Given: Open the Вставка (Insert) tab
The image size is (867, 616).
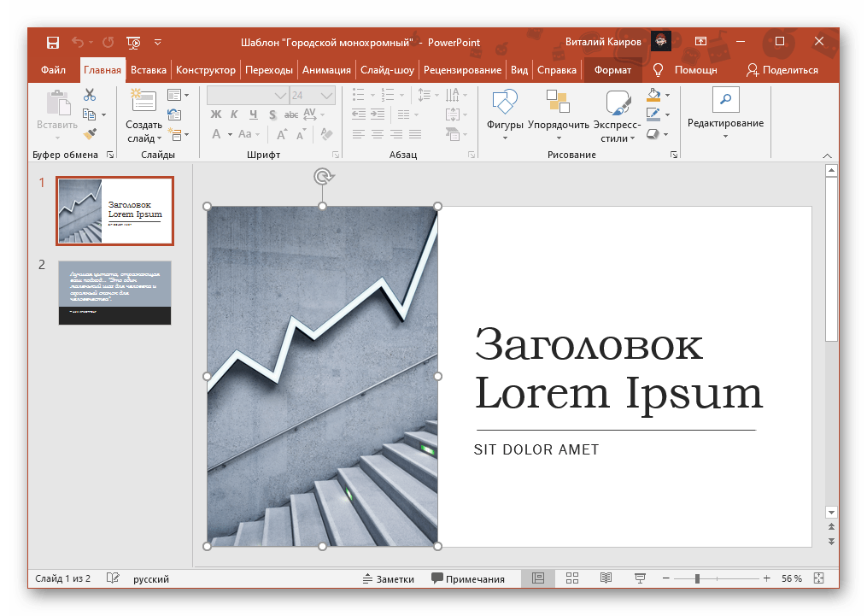Looking at the screenshot, I should coord(149,70).
